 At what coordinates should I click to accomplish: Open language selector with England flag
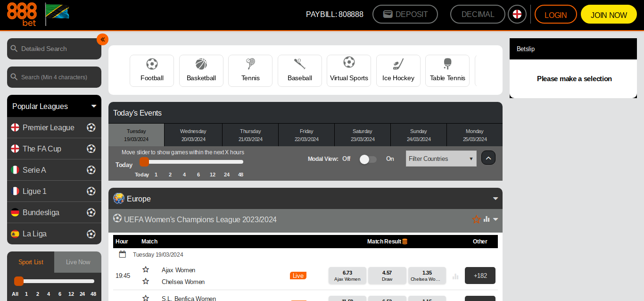click(517, 14)
